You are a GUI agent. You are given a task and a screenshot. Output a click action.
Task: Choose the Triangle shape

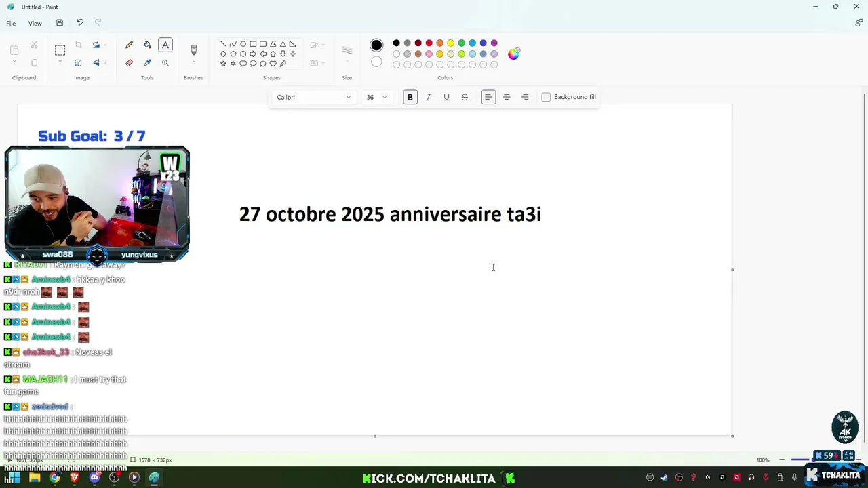pyautogui.click(x=283, y=44)
